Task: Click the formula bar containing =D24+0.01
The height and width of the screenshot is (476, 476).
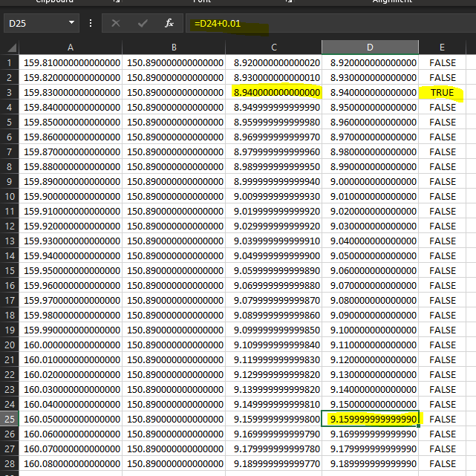Action: pyautogui.click(x=330, y=23)
